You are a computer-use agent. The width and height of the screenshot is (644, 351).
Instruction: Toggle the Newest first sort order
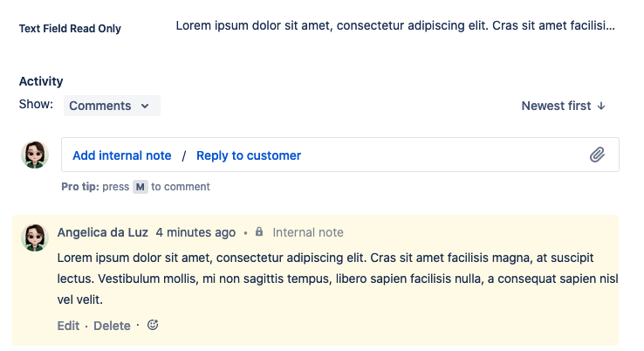coord(563,106)
